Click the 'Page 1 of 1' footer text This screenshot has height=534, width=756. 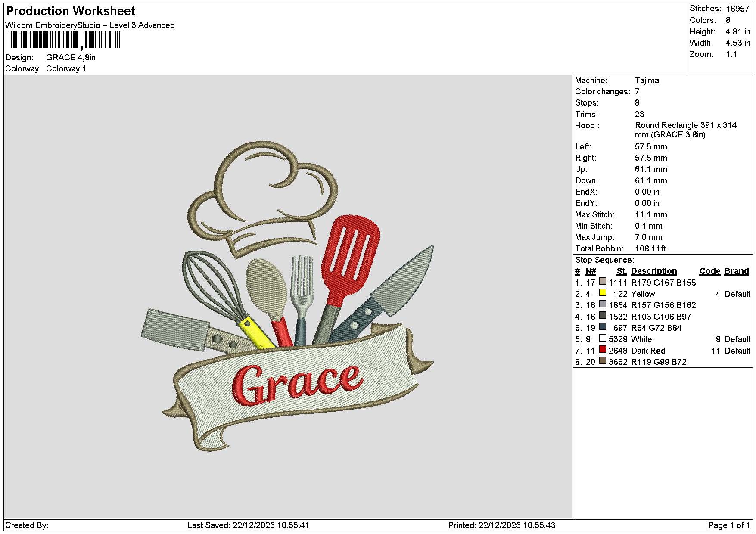[x=729, y=525]
